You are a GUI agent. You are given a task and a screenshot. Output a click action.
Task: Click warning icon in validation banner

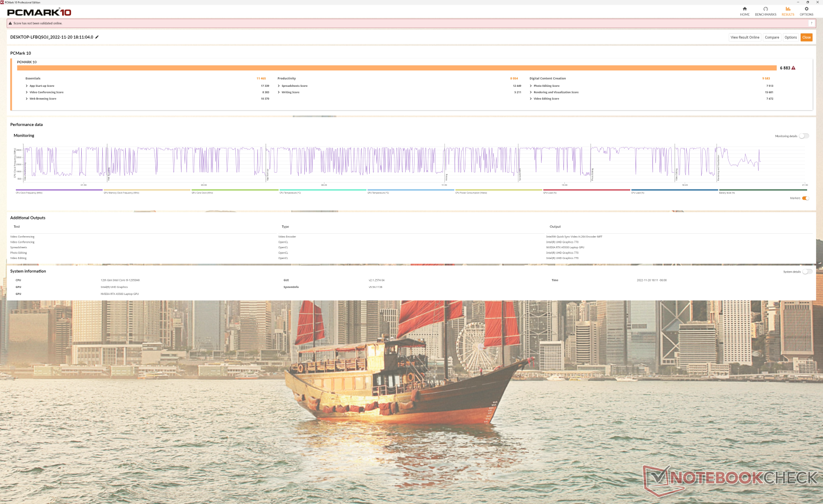10,23
